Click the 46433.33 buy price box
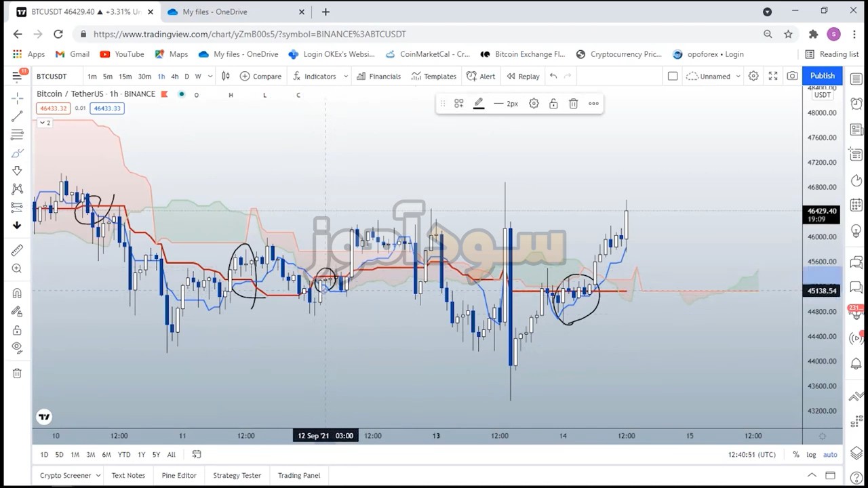The height and width of the screenshot is (488, 868). click(x=107, y=108)
